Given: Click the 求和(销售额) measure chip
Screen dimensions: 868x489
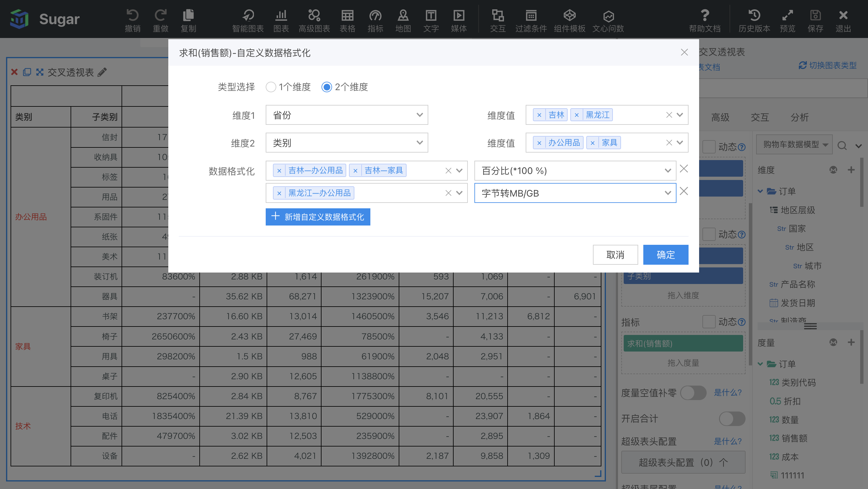Looking at the screenshot, I should [683, 343].
